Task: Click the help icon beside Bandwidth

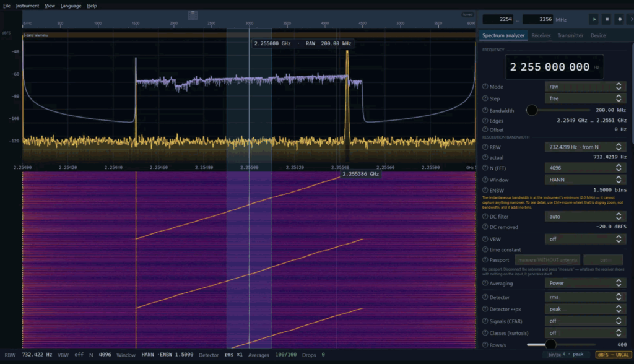Action: point(485,110)
